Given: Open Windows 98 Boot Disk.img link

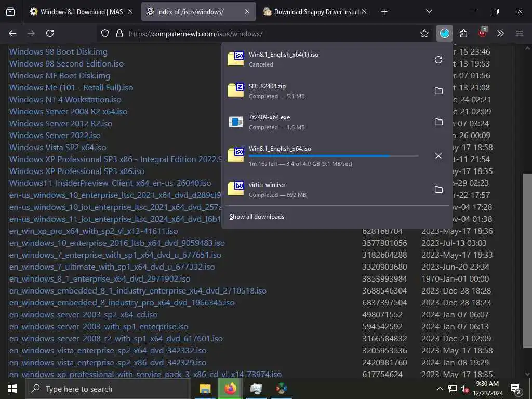Looking at the screenshot, I should click(x=58, y=52).
